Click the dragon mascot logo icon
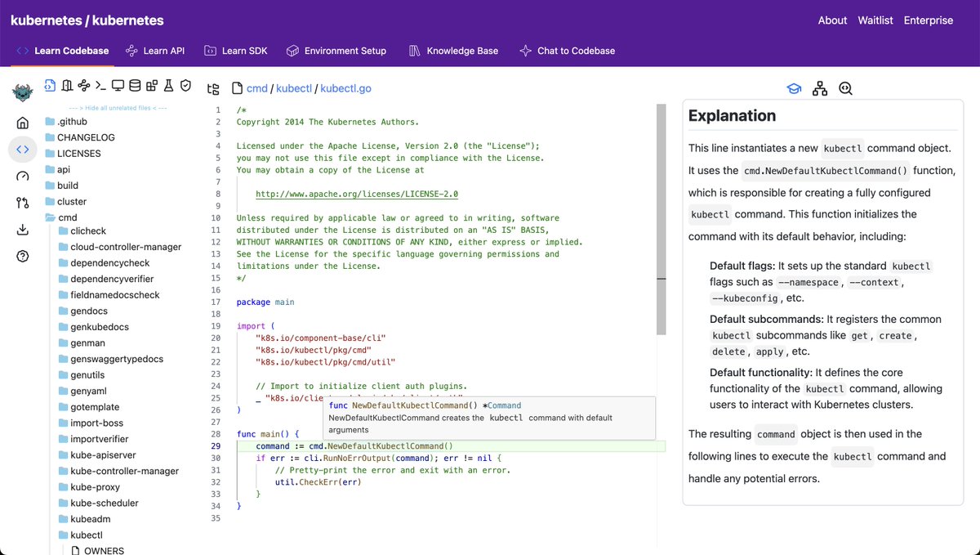The height and width of the screenshot is (555, 980). click(22, 92)
